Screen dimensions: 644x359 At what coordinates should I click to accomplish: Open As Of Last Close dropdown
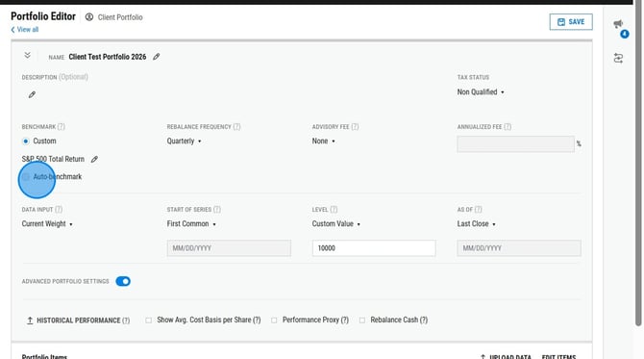pos(477,223)
